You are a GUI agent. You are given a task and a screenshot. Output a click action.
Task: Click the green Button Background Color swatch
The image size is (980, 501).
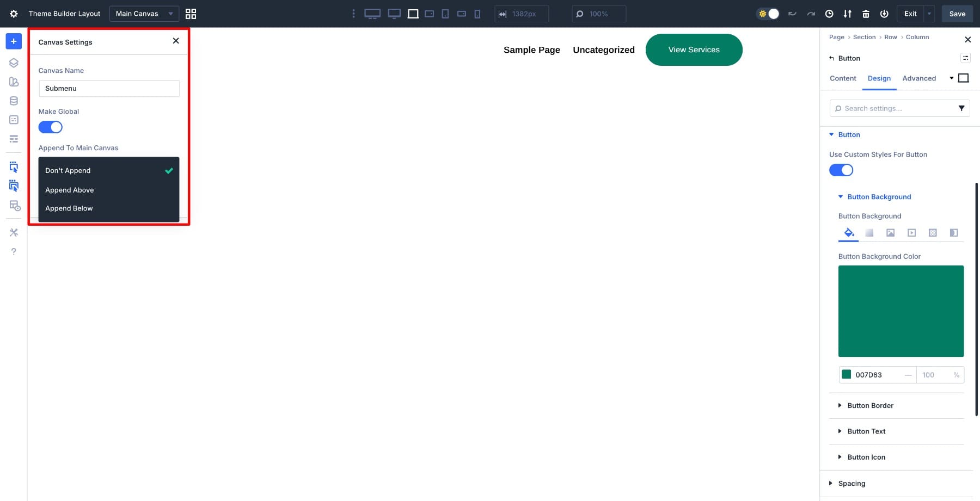point(901,311)
